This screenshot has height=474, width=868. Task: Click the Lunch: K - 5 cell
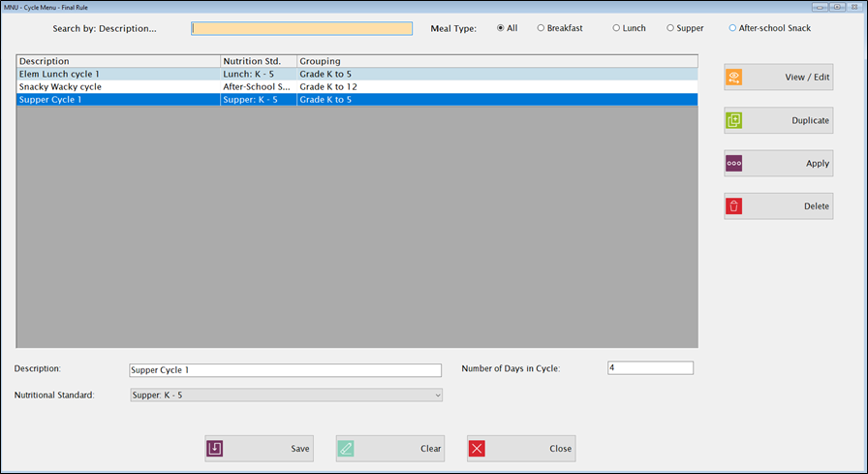coord(259,74)
